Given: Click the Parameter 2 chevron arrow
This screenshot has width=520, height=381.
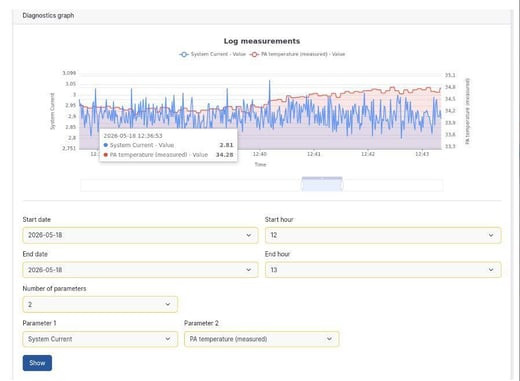Looking at the screenshot, I should click(329, 339).
